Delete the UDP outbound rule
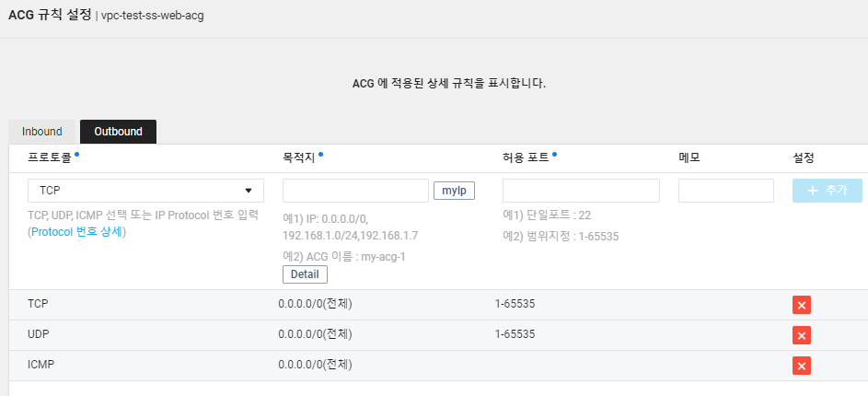 [801, 335]
